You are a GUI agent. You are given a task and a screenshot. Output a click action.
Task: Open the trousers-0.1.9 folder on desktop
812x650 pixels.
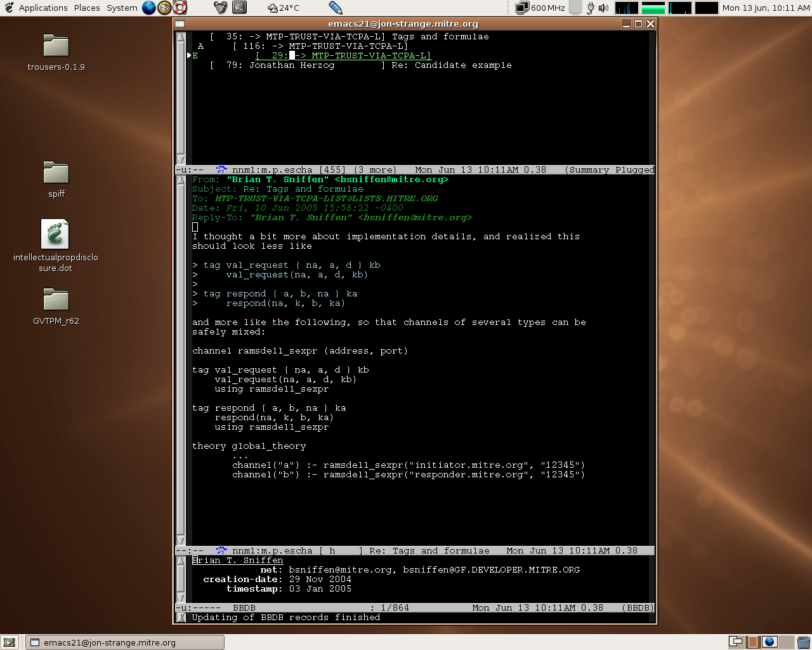56,46
